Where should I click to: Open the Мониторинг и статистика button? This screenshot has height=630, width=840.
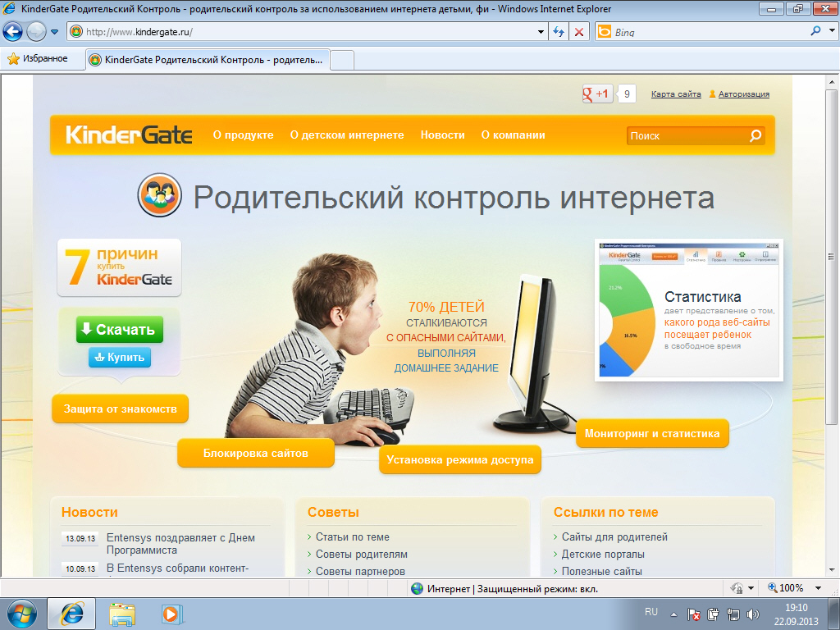click(x=652, y=433)
